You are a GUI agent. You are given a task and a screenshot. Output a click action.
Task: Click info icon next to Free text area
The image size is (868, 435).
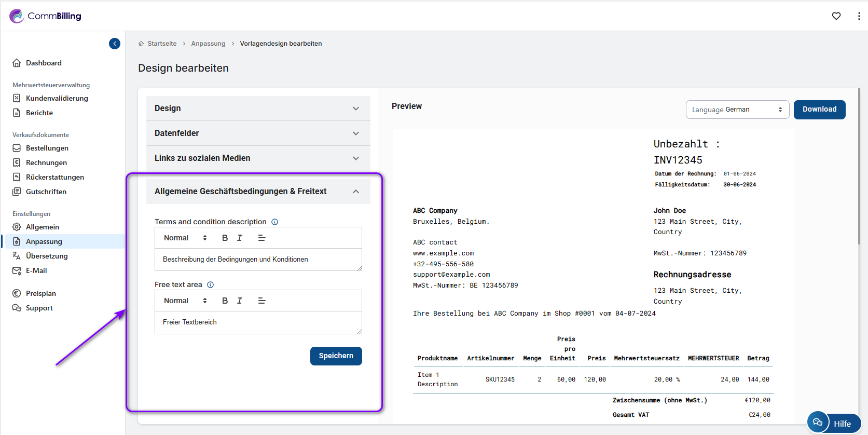coord(210,284)
